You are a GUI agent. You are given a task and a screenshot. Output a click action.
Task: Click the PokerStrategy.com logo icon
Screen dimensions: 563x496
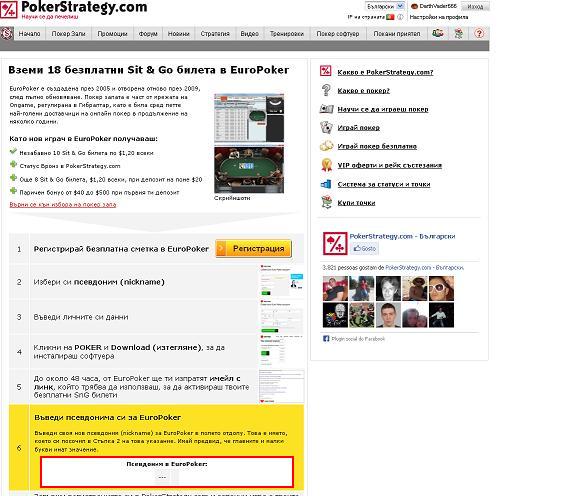point(9,10)
